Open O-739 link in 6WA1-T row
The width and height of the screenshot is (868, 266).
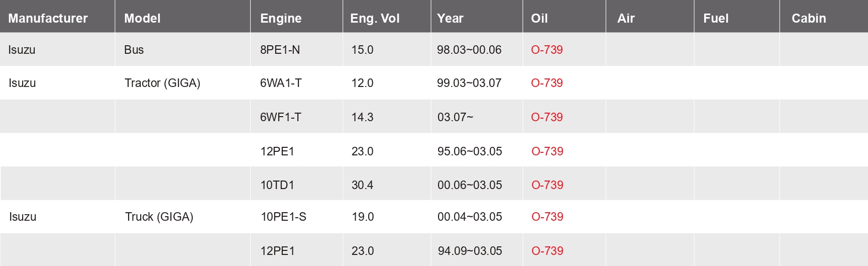(547, 83)
